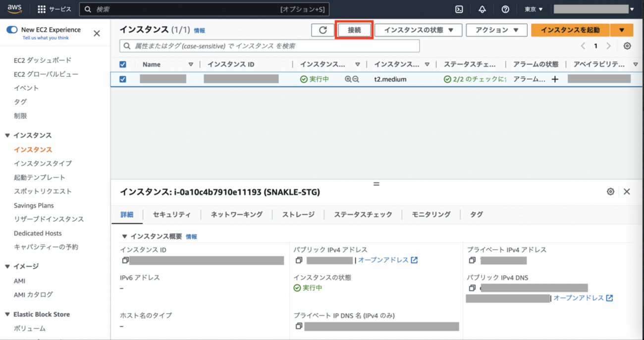Screen dimensions: 644x340
Task: Copy the public IPv4 address icon
Action: [x=299, y=260]
